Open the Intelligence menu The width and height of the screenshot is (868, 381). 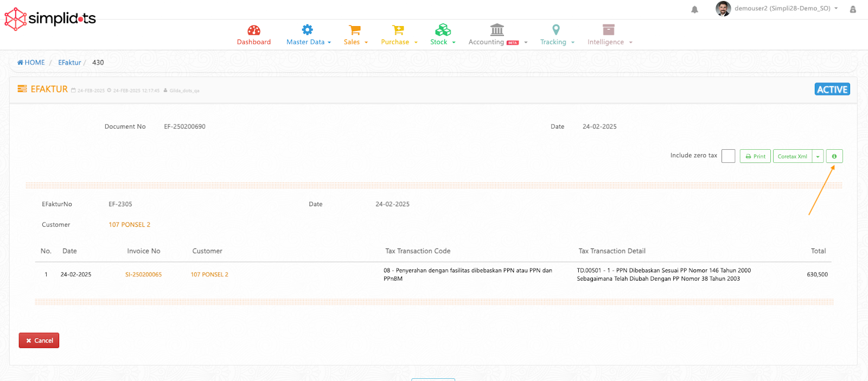pyautogui.click(x=609, y=42)
